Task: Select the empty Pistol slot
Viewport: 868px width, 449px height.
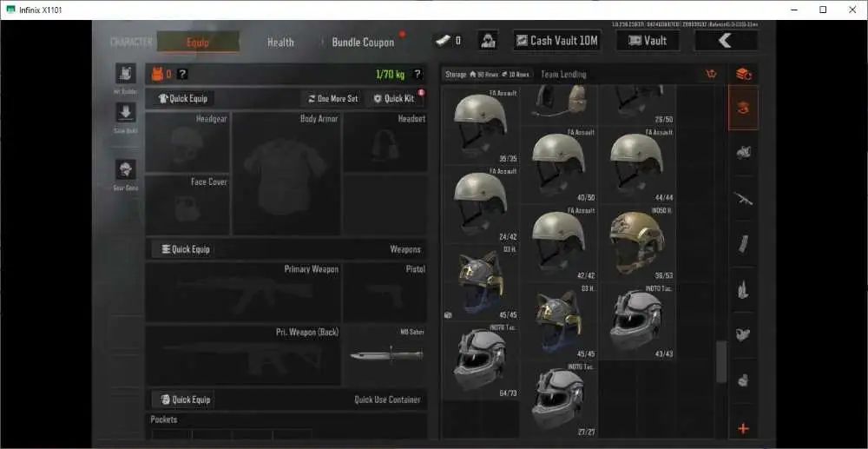Action: click(385, 293)
